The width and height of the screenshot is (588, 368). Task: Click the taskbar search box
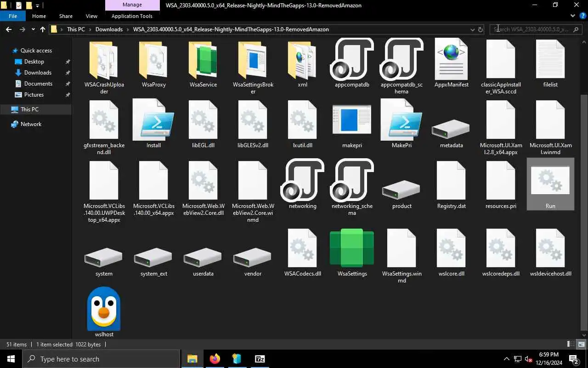pyautogui.click(x=101, y=359)
